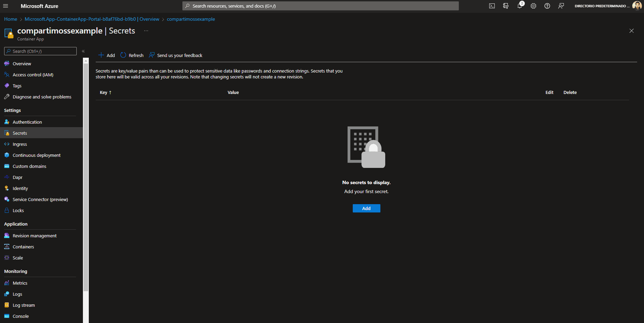This screenshot has height=323, width=644.
Task: Click the global search resources box
Action: click(x=321, y=6)
